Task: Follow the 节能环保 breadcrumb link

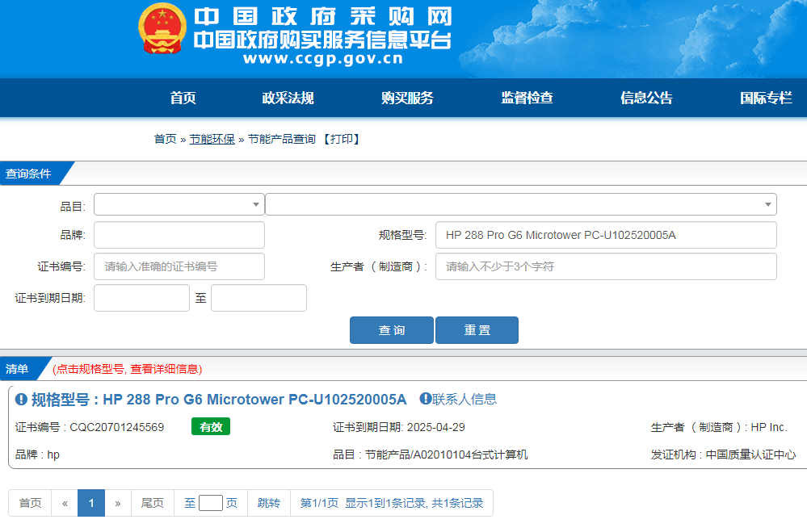Action: (x=212, y=139)
